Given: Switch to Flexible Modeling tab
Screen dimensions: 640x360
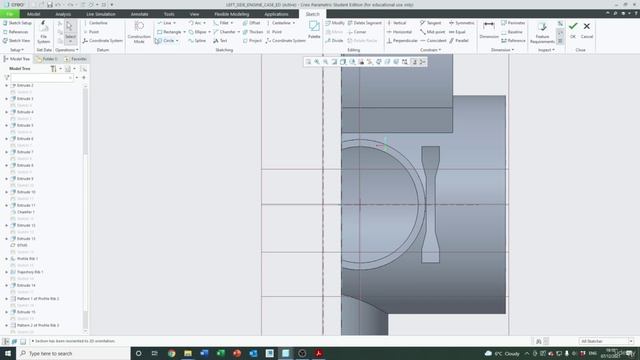Looking at the screenshot, I should pyautogui.click(x=231, y=14).
